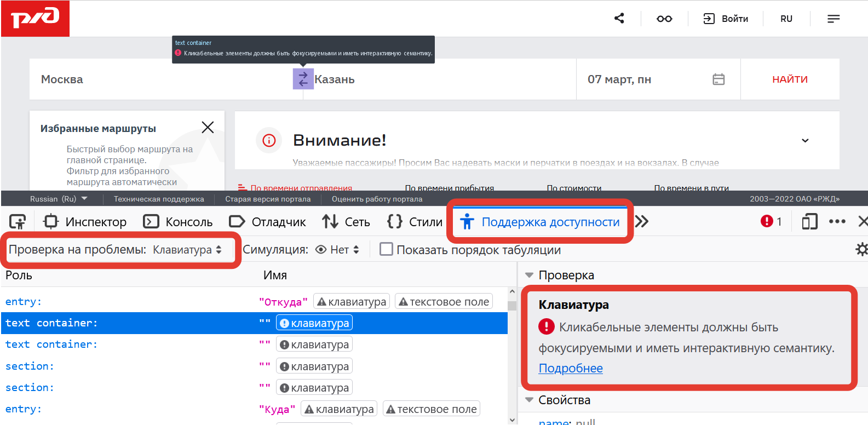Open the hamburger menu in site header
Image resolution: width=868 pixels, height=425 pixels.
(x=833, y=19)
